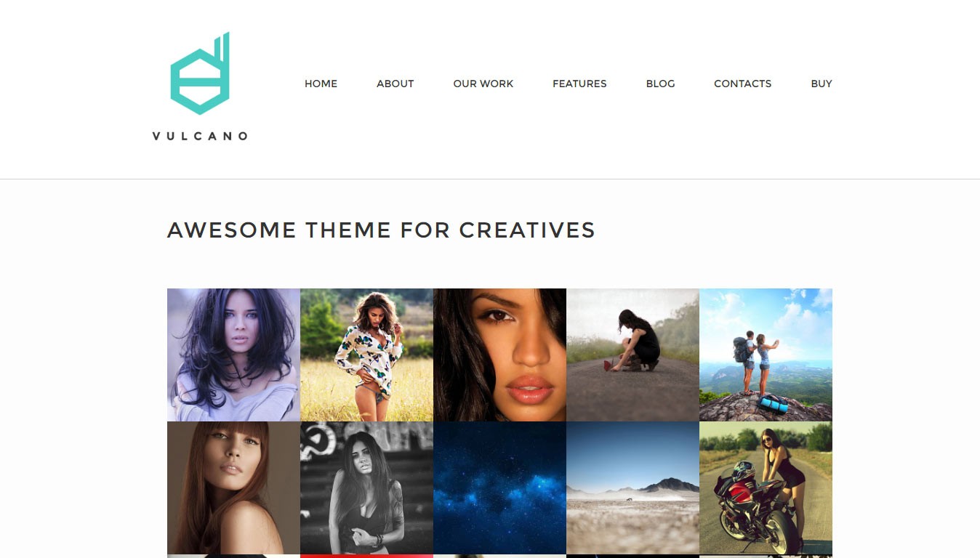View the close-up face portrait thumbnail
The image size is (980, 558).
coord(499,355)
